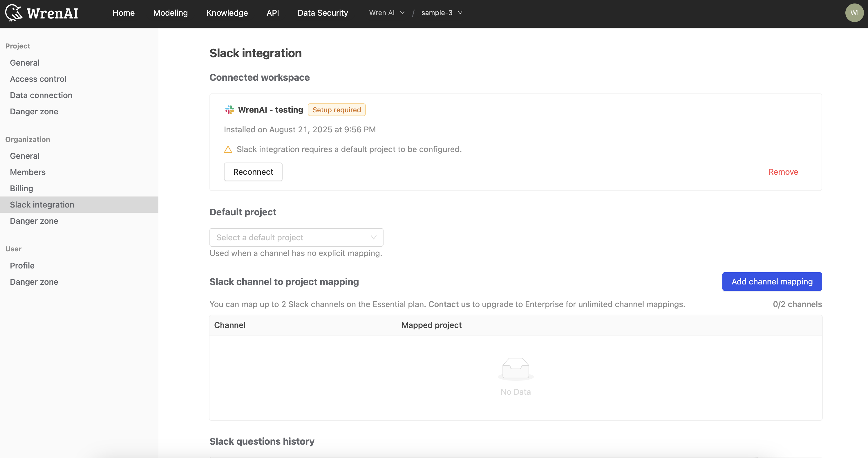Click the warning triangle icon
The height and width of the screenshot is (458, 868).
[x=228, y=149]
